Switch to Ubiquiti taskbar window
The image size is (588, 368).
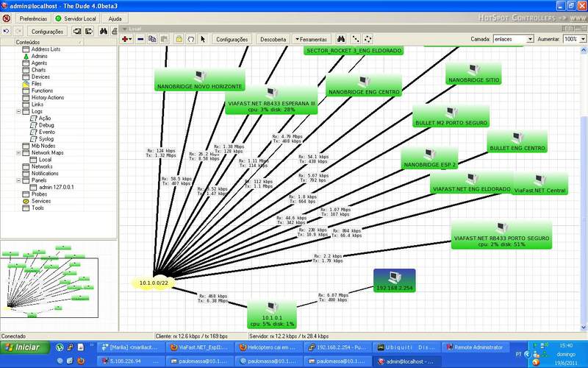tap(407, 347)
